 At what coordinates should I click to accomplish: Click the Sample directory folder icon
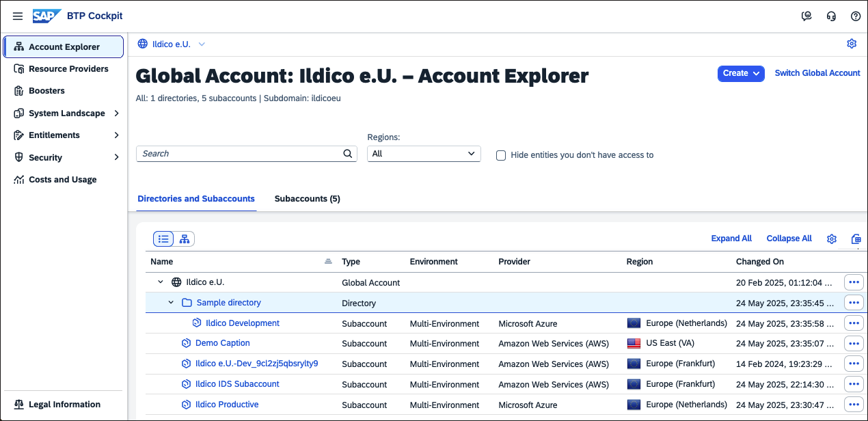[x=187, y=303]
